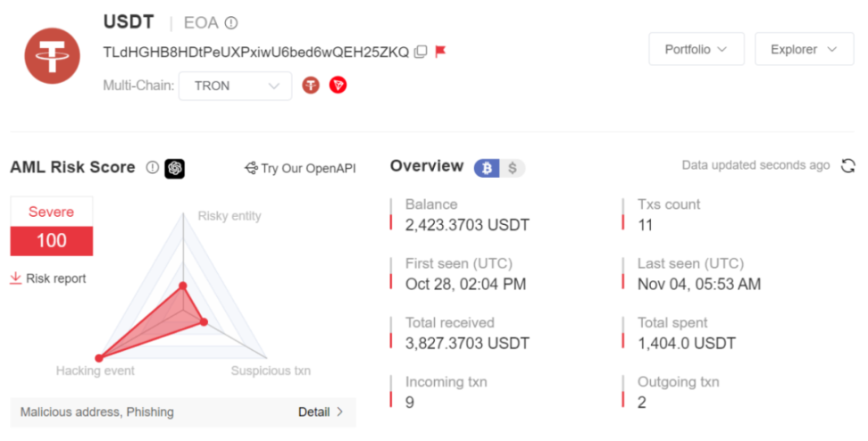868x441 pixels.
Task: Click the Suspicious txn axis label
Action: tap(271, 370)
